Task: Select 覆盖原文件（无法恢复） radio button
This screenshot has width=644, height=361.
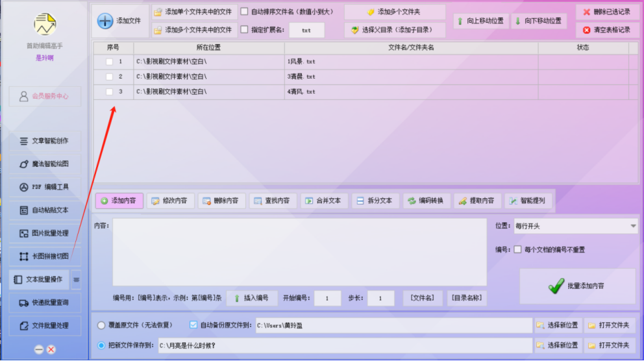Action: click(x=101, y=325)
